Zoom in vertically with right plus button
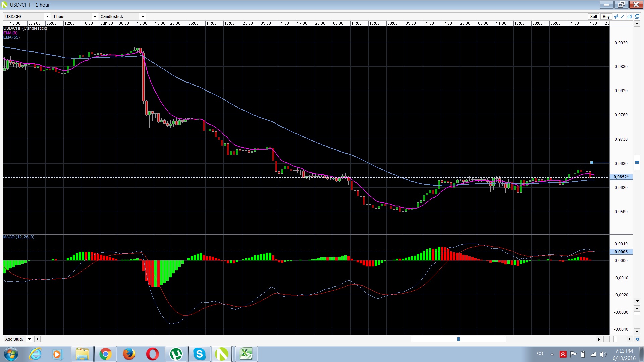 click(x=637, y=308)
